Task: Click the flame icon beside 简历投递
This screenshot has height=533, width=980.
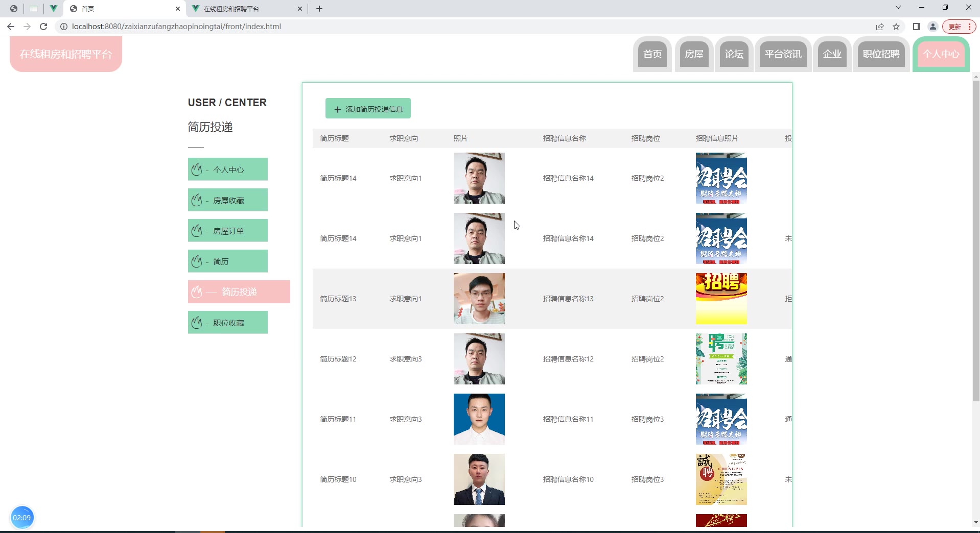Action: coord(197,292)
